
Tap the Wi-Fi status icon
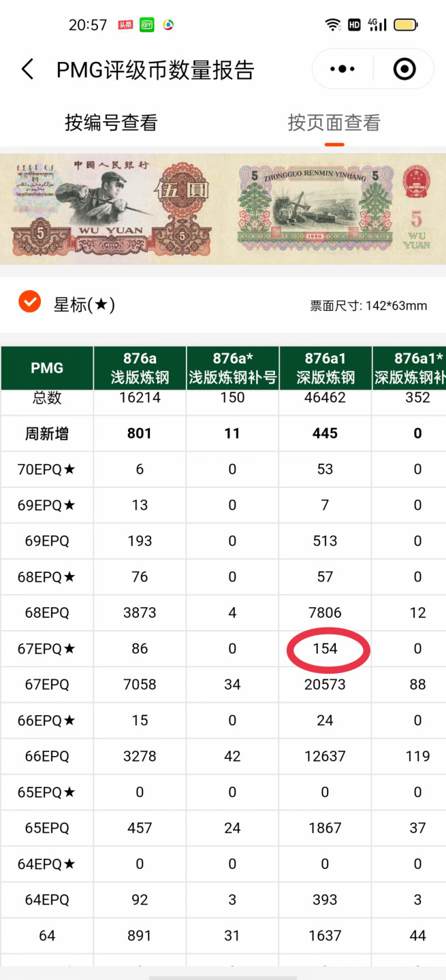[332, 25]
